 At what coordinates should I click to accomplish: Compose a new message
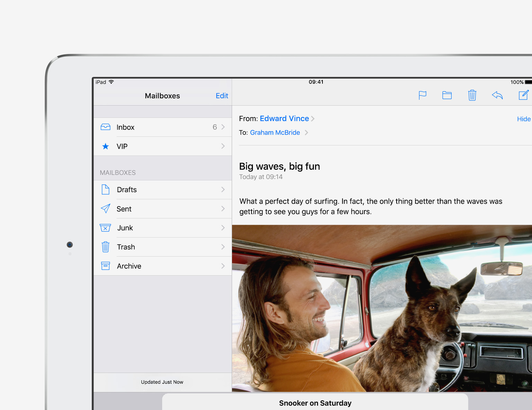click(523, 95)
